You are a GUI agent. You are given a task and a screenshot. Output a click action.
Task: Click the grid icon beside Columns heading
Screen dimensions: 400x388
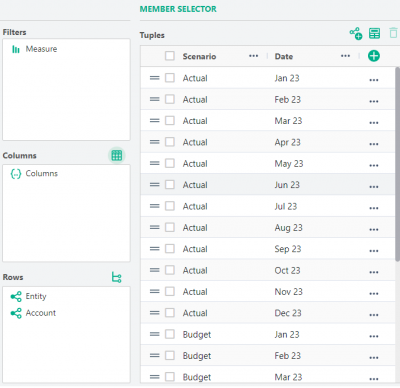pyautogui.click(x=117, y=155)
